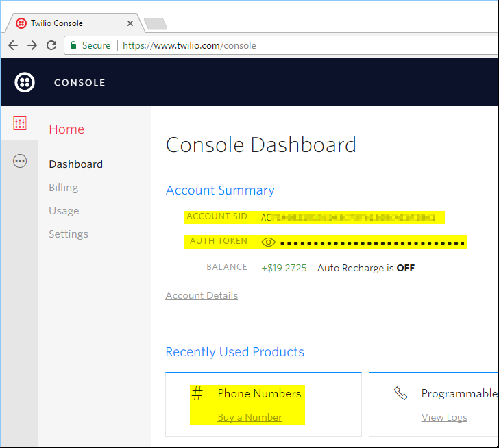Click the Auto Recharge is OFF text
The width and height of the screenshot is (499, 448).
point(366,268)
